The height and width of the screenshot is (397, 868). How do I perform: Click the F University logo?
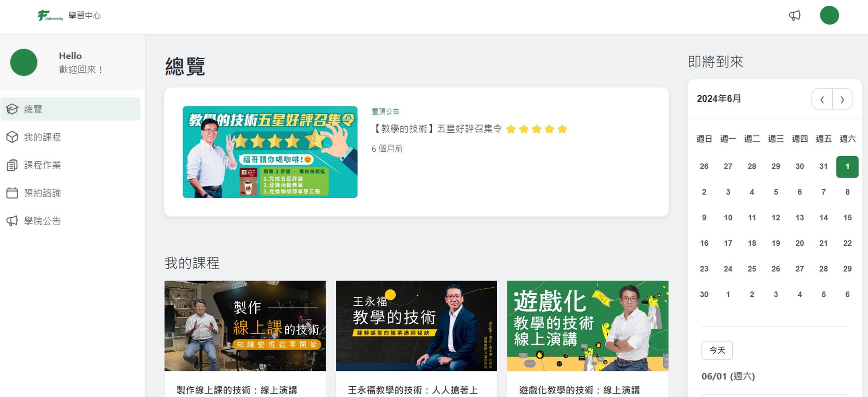coord(50,16)
